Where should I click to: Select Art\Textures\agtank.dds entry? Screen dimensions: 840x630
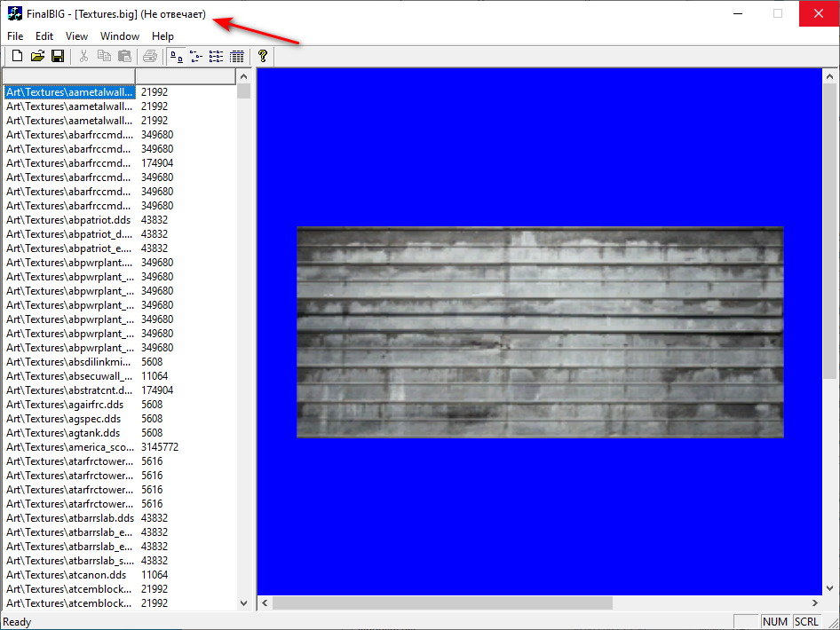click(63, 432)
